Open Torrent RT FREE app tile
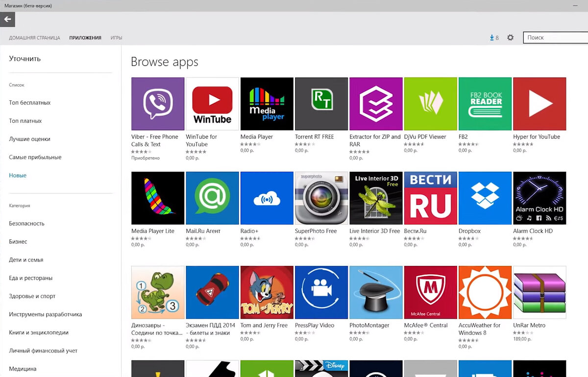Image resolution: width=588 pixels, height=377 pixels. pos(321,104)
